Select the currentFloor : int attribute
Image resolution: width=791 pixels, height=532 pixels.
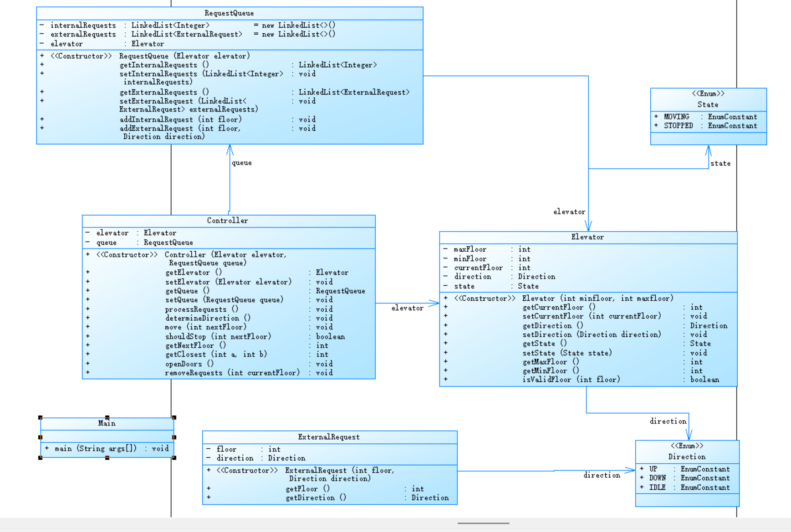point(487,268)
